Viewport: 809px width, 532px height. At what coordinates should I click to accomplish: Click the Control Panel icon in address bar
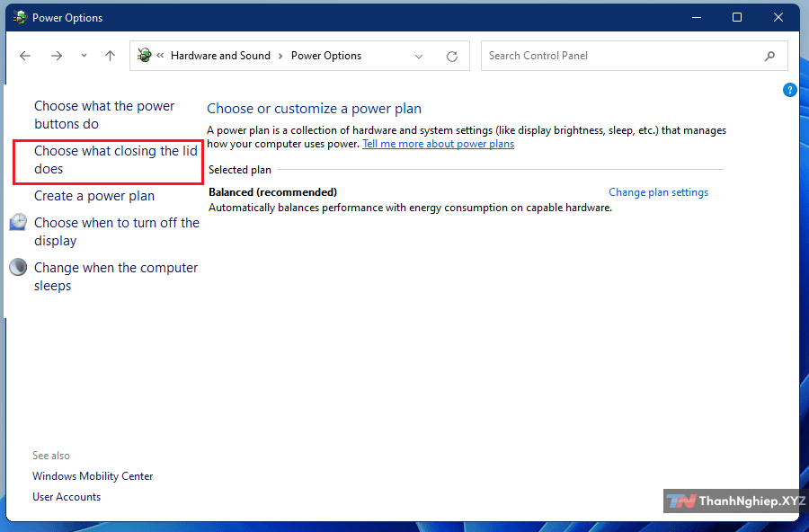pyautogui.click(x=145, y=55)
